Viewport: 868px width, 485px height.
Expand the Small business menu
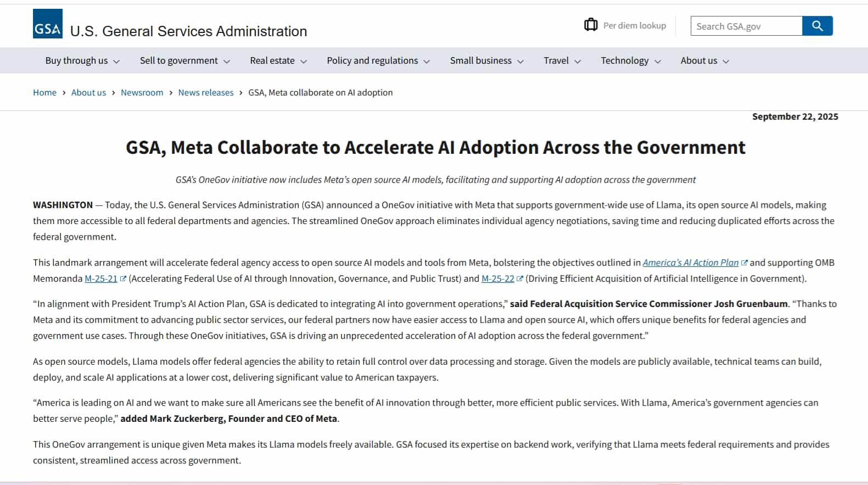coord(486,61)
